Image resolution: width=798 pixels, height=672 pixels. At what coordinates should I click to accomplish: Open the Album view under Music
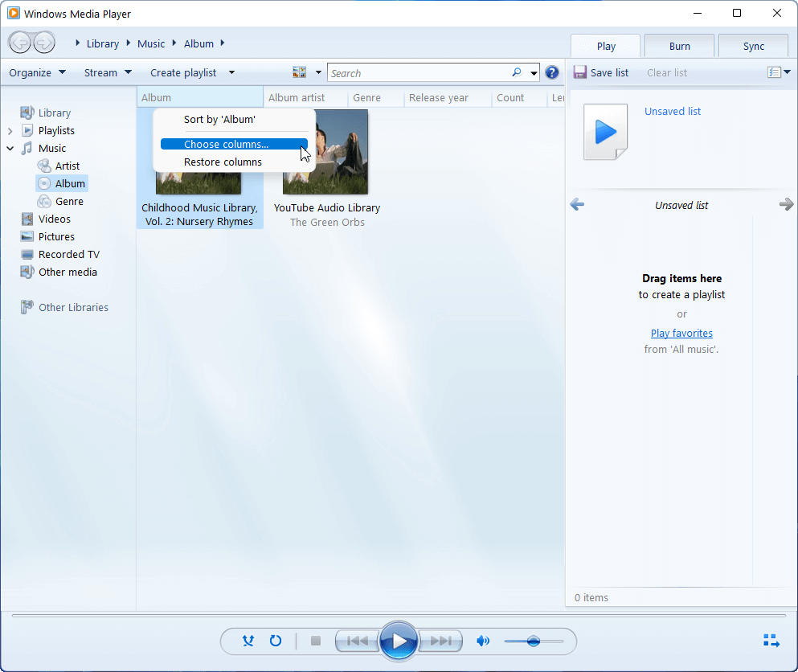tap(62, 183)
